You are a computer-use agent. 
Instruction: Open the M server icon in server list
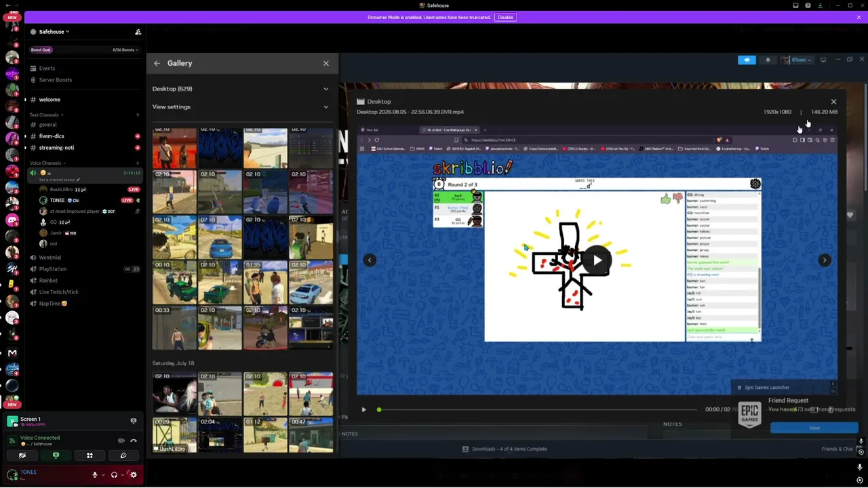12,353
